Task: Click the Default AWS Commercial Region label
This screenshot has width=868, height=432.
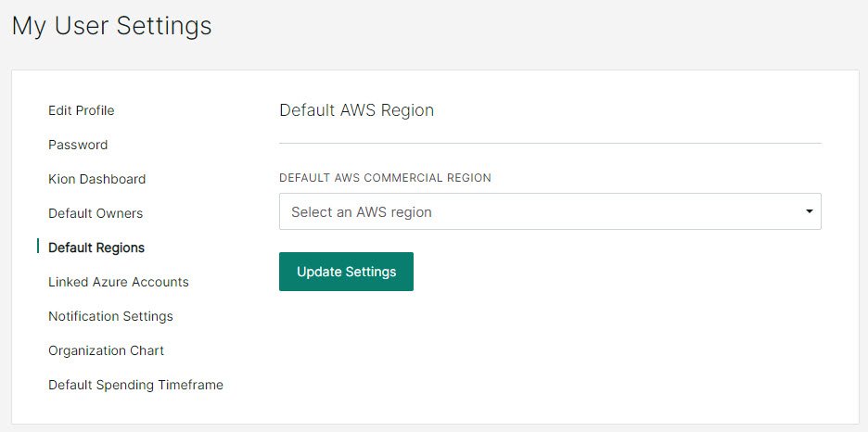Action: click(x=385, y=178)
